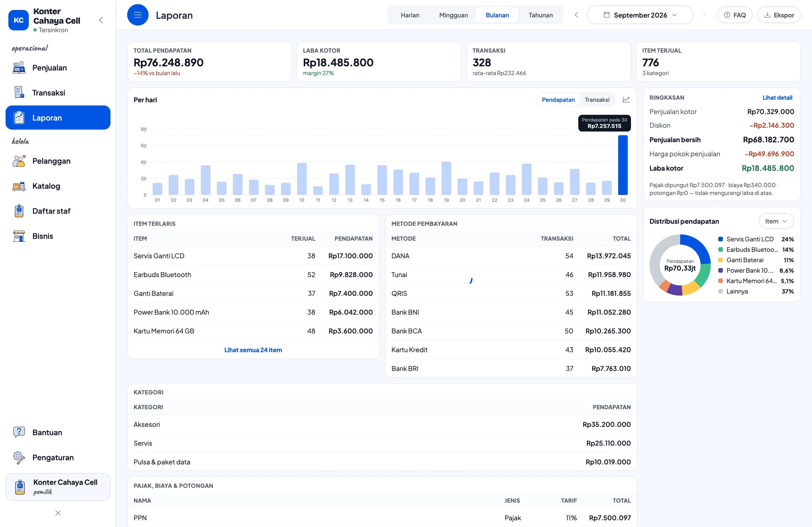Open Lihat detail in Ringkasan
Screen dimensions: 812x527
[777, 97]
